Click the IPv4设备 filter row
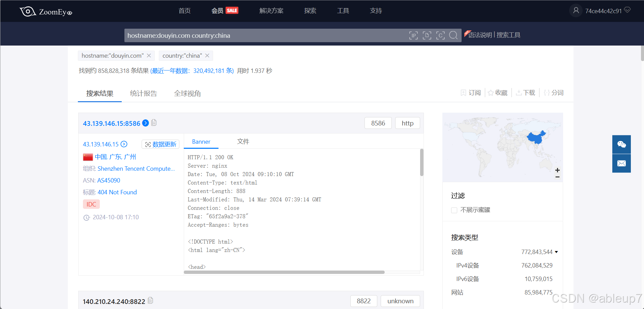Screen dimensions: 644x309 point(504,265)
